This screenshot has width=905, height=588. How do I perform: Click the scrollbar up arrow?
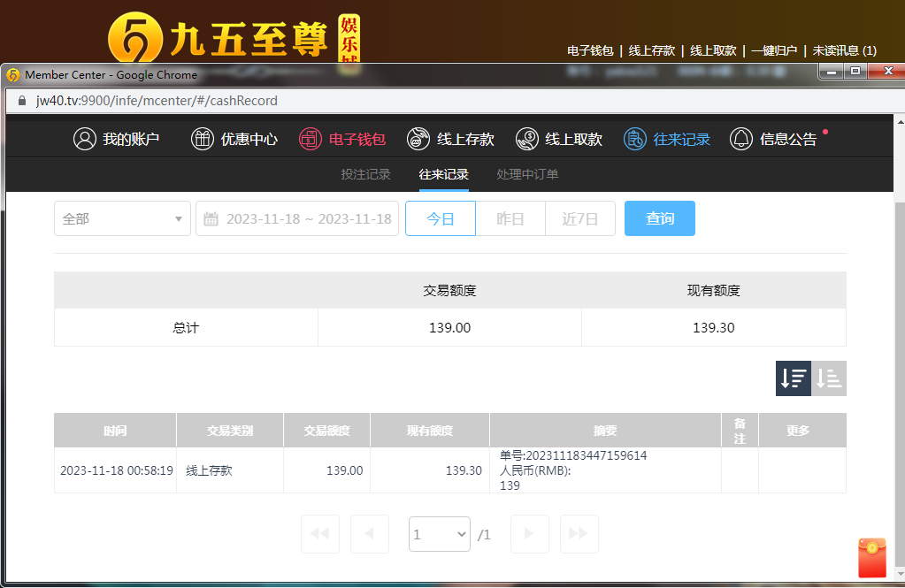point(900,122)
